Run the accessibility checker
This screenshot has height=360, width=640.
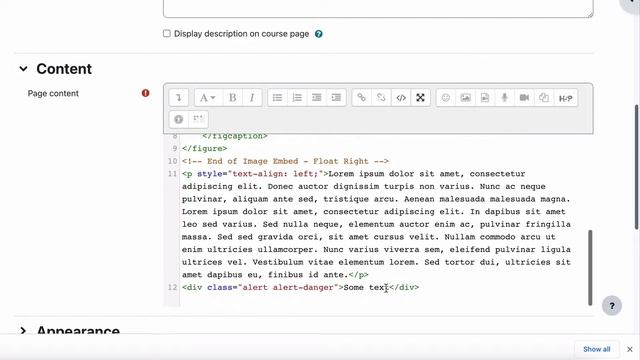coord(179,119)
